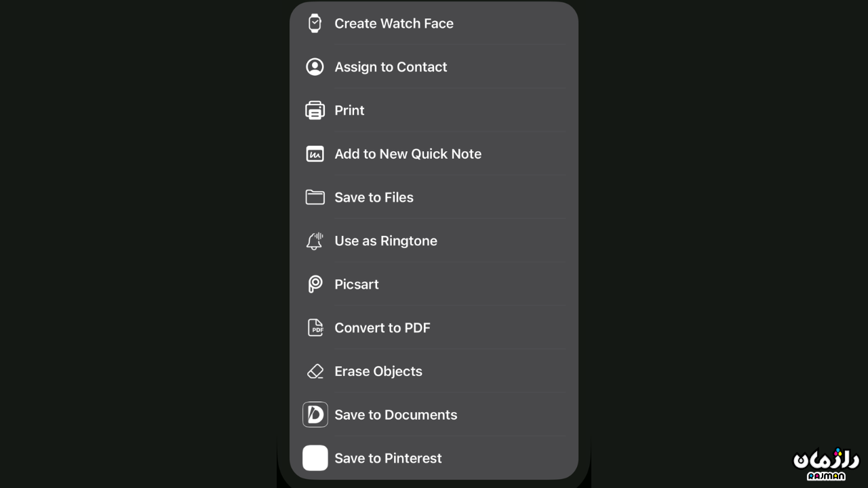Click the Documents app icon

(x=315, y=414)
